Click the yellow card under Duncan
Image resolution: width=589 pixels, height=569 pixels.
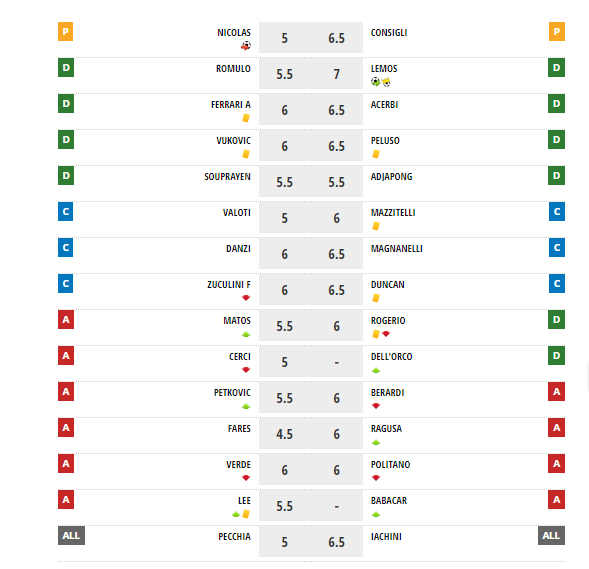376,298
